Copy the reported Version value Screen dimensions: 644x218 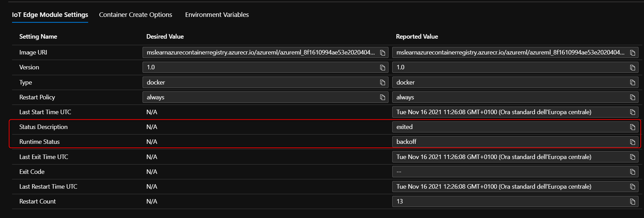633,68
